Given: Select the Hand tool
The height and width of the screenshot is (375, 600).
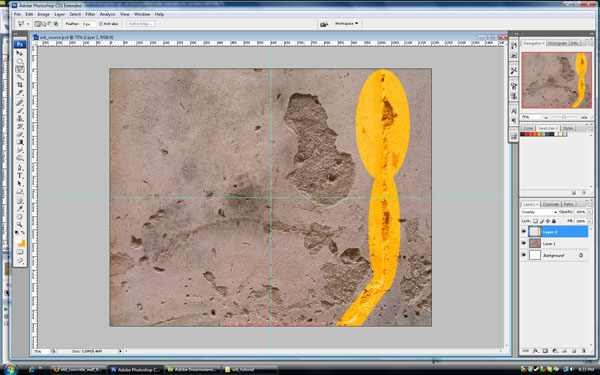Looking at the screenshot, I should tap(20, 217).
